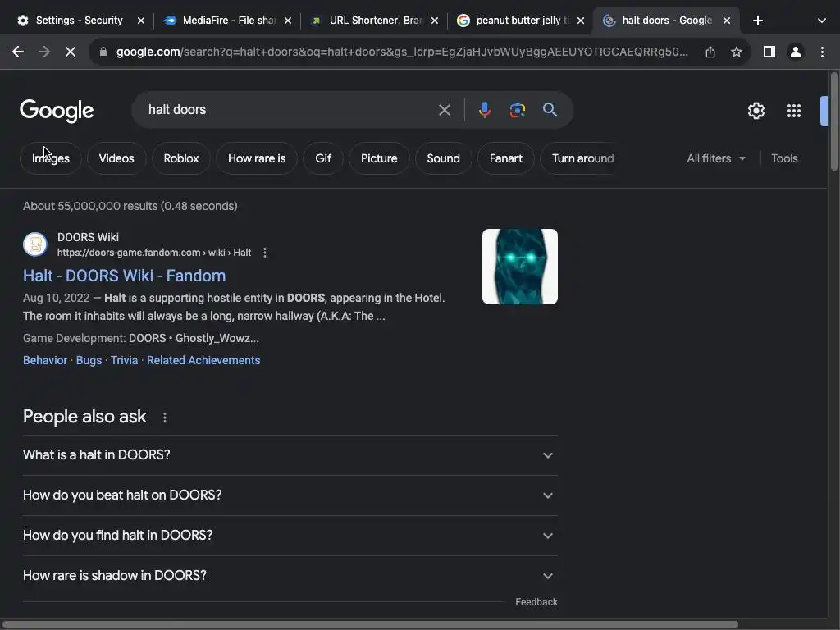Open a new browser tab
Viewport: 840px width, 630px height.
pos(757,21)
